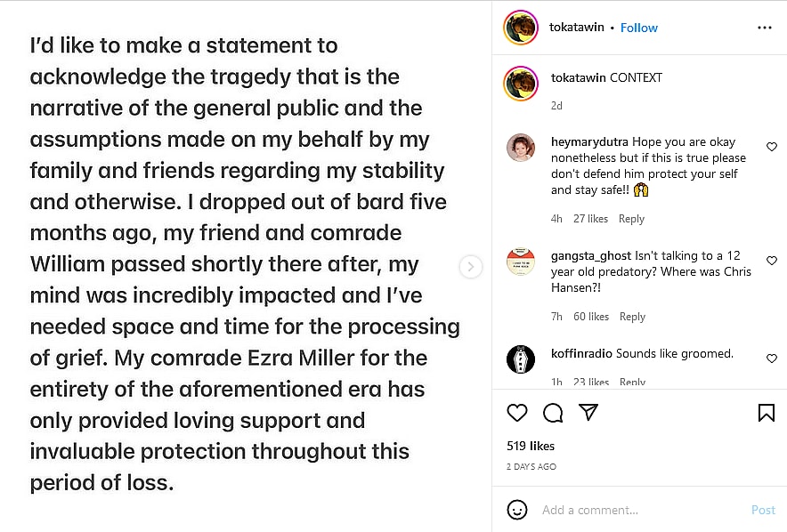Open heymarydutra's avatar
This screenshot has height=532, width=787.
pyautogui.click(x=521, y=148)
